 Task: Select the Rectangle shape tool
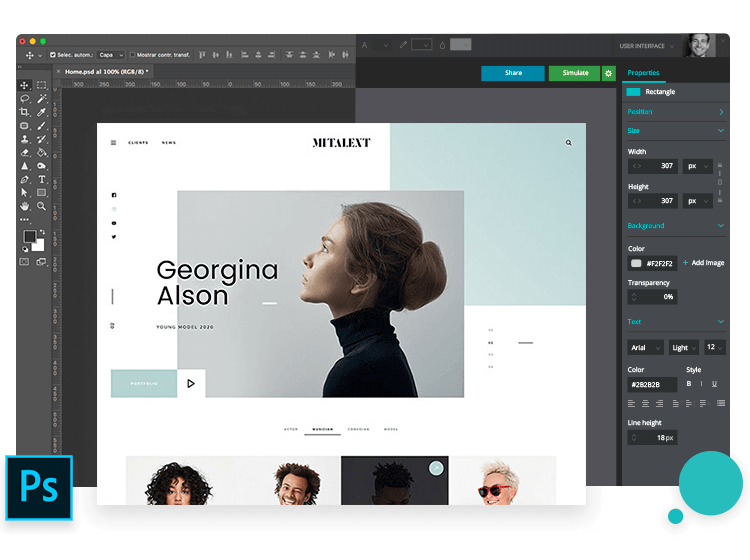pos(42,192)
